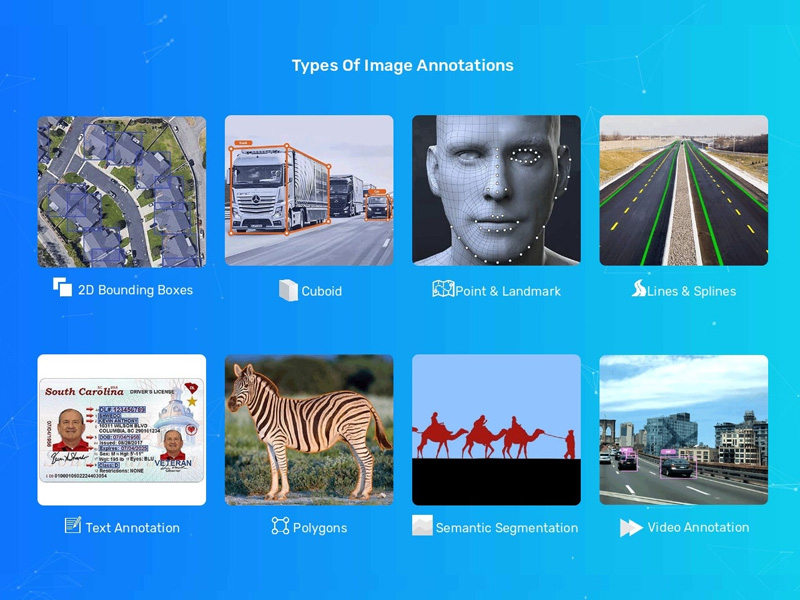800x600 pixels.
Task: Select the Point & Landmark map icon
Action: [x=443, y=289]
